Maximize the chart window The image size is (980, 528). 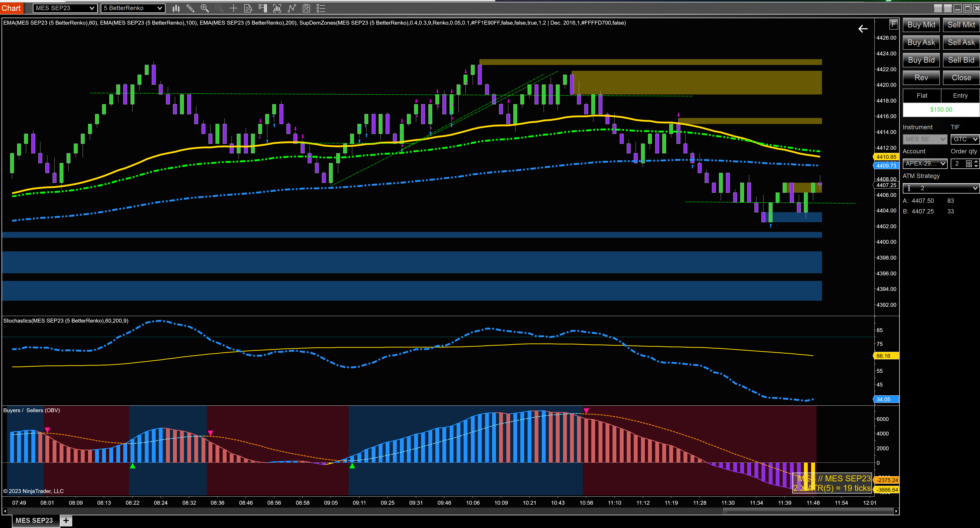coord(967,8)
